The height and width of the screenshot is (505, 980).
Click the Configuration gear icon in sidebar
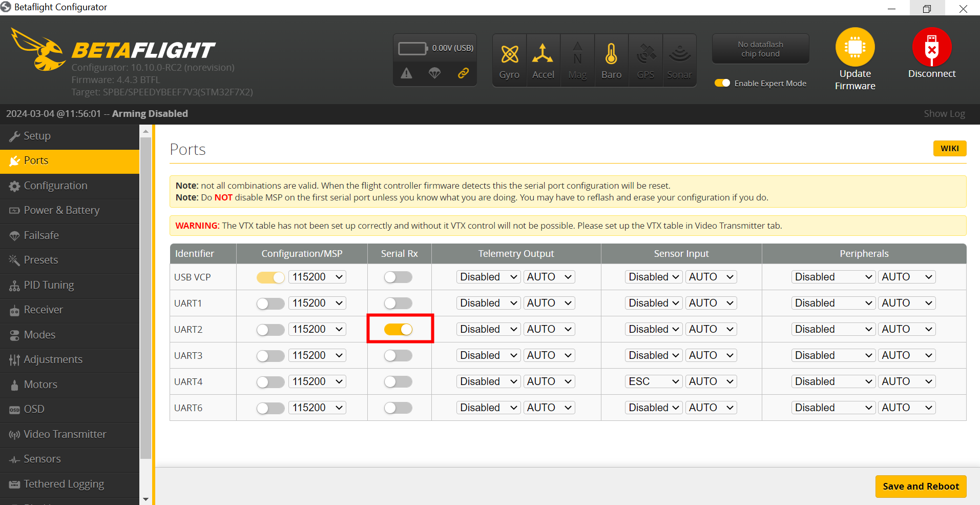pyautogui.click(x=14, y=186)
